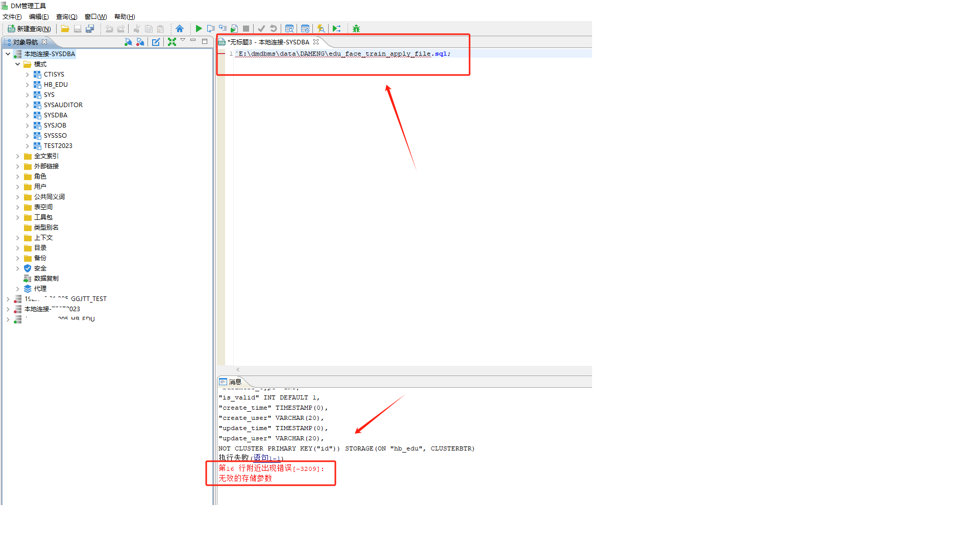Click the home icon in toolbar
980x551 pixels.
click(180, 29)
